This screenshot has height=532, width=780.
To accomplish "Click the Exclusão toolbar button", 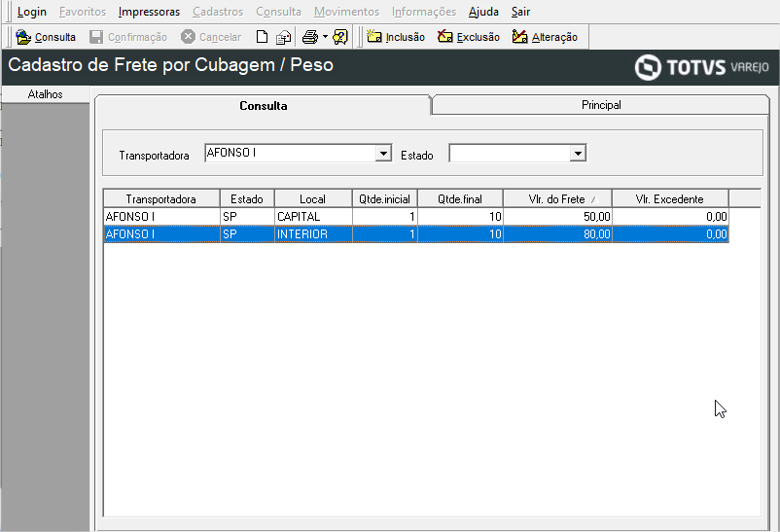I will pyautogui.click(x=469, y=37).
